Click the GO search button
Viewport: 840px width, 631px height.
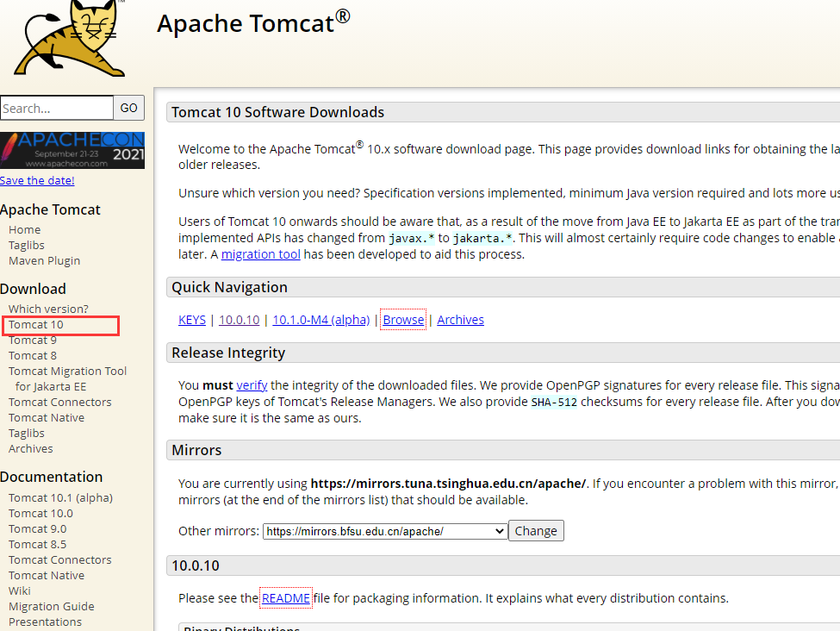point(128,108)
